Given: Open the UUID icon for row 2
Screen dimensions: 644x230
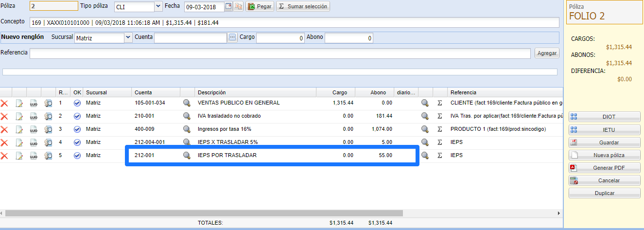Looking at the screenshot, I should click(34, 116).
